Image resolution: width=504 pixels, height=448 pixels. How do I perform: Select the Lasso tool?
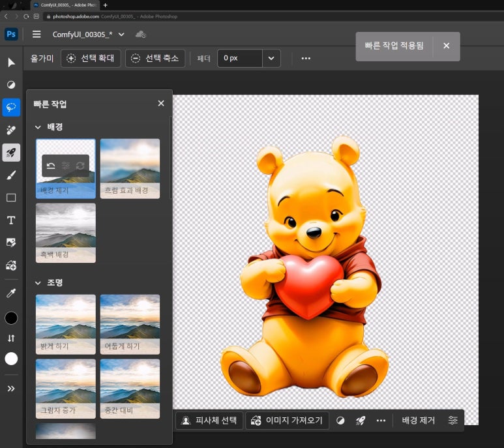tap(11, 108)
